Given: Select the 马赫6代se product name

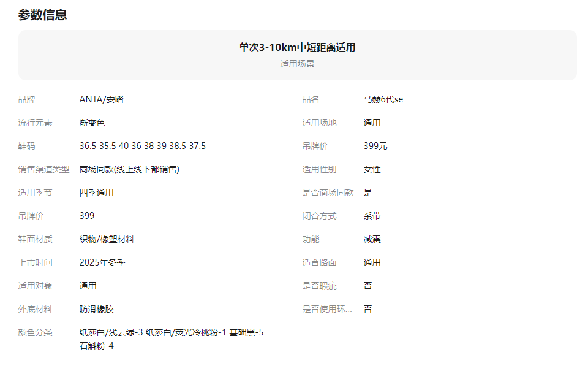Looking at the screenshot, I should (383, 99).
